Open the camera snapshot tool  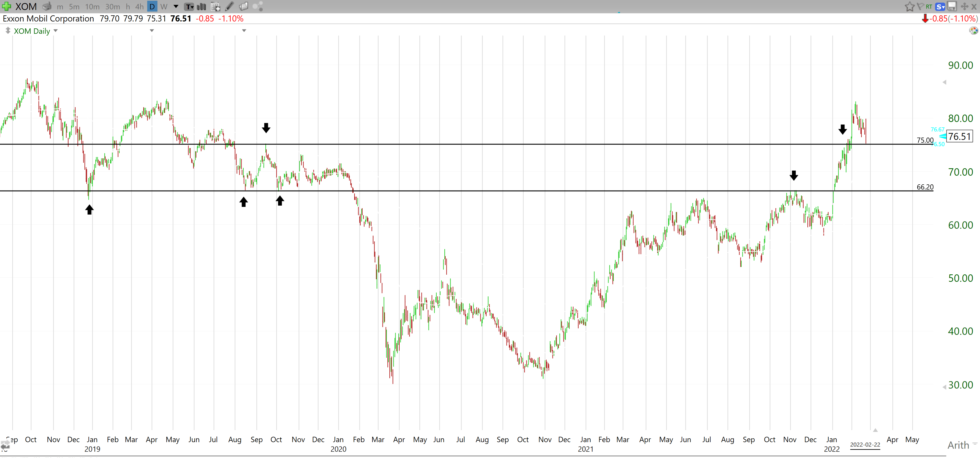click(47, 6)
